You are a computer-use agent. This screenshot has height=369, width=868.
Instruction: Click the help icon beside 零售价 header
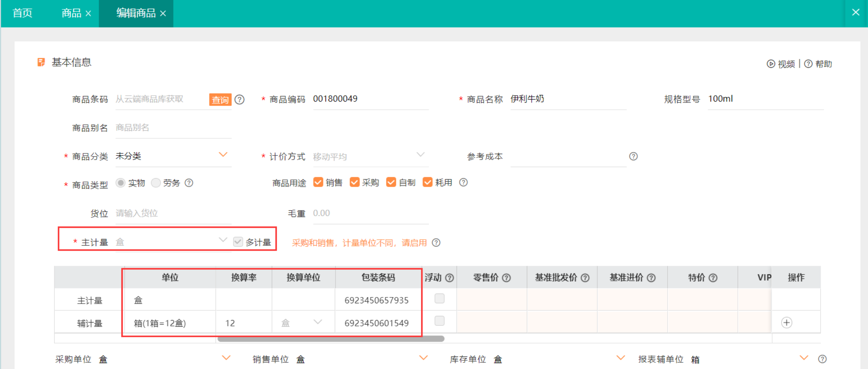[506, 278]
